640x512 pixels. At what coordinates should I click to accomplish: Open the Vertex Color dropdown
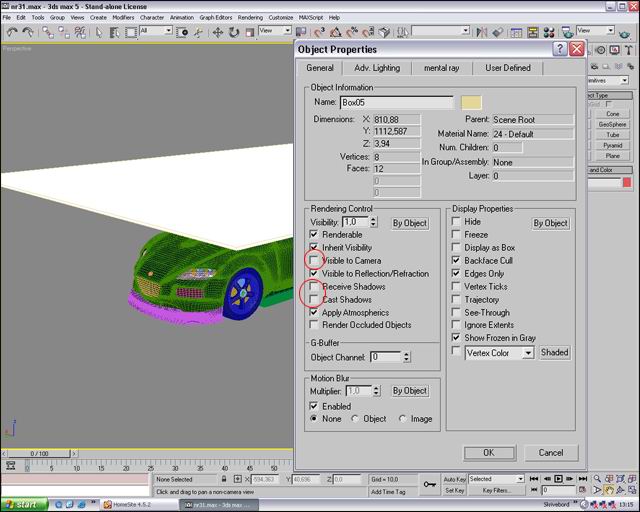pos(527,352)
